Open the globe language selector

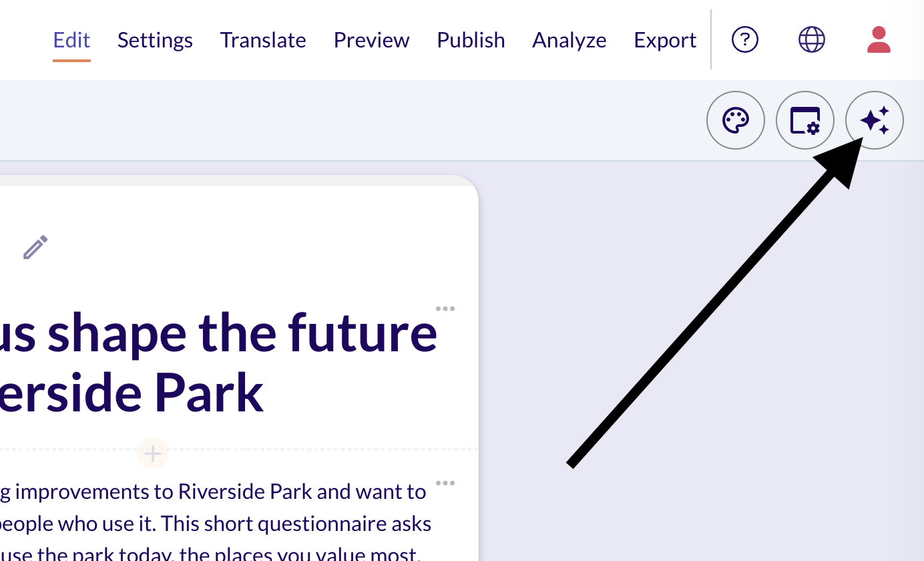(x=812, y=40)
